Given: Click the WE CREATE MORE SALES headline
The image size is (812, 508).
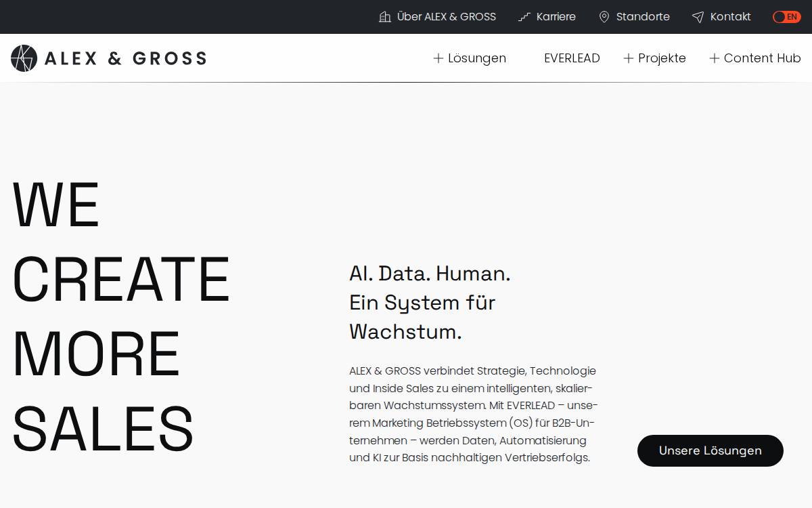Looking at the screenshot, I should click(122, 316).
